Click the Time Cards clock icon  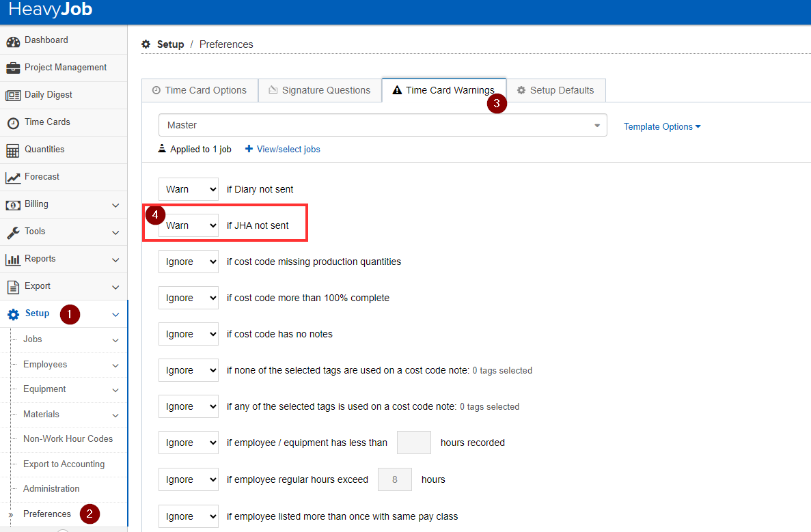point(13,123)
